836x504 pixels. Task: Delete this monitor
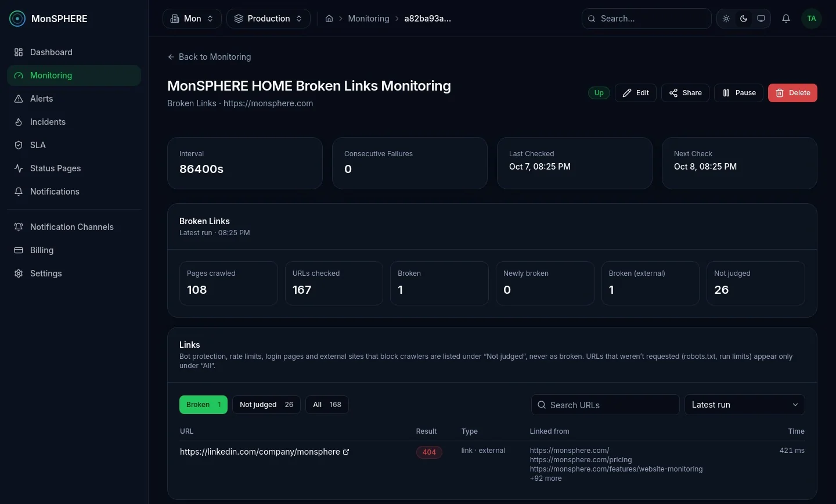click(x=792, y=93)
